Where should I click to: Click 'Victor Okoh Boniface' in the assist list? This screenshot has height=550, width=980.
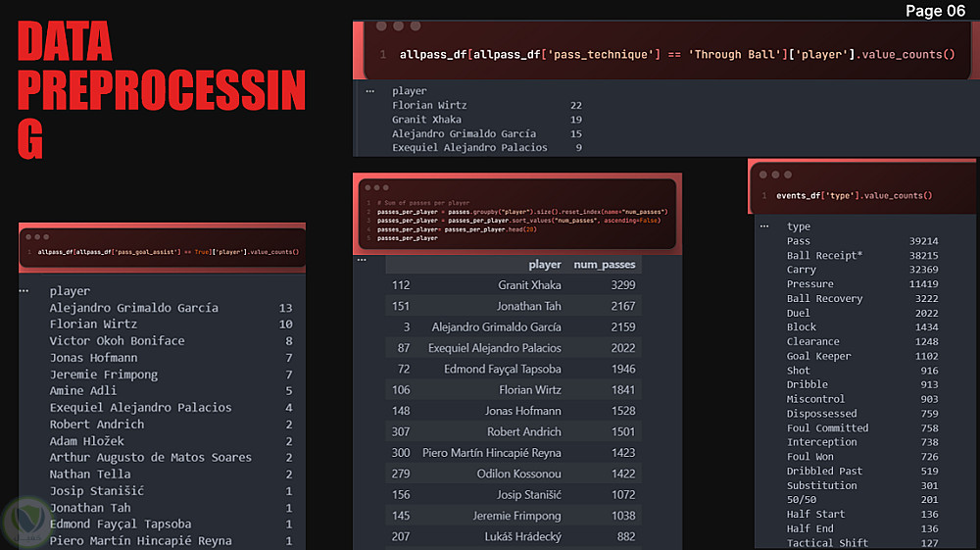click(x=117, y=340)
